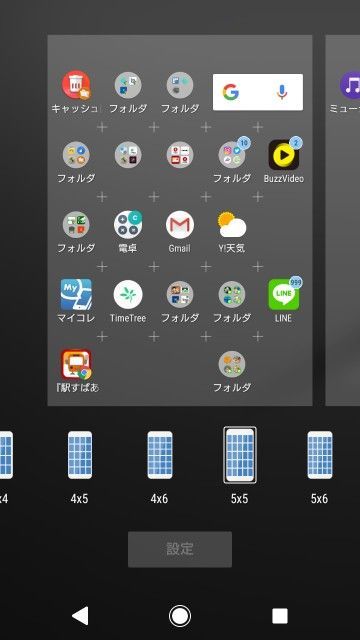Open the folder right beside キャッシュ icon
360x640 pixels.
[x=128, y=85]
